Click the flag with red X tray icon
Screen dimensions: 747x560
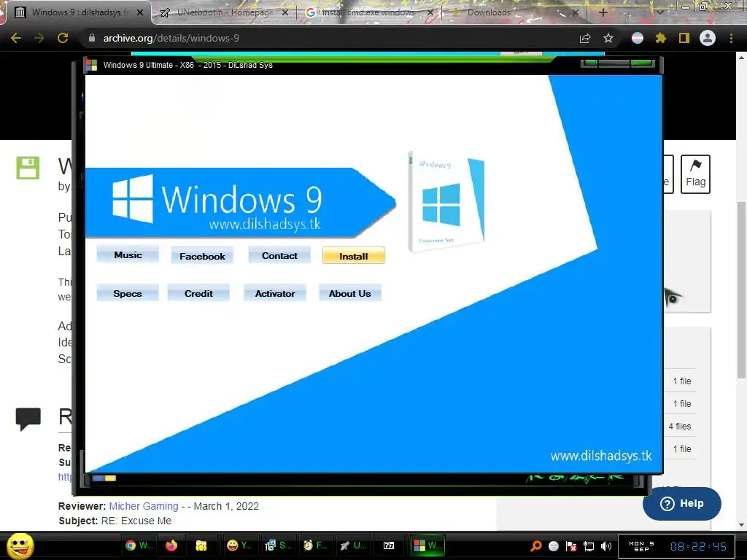coord(570,546)
